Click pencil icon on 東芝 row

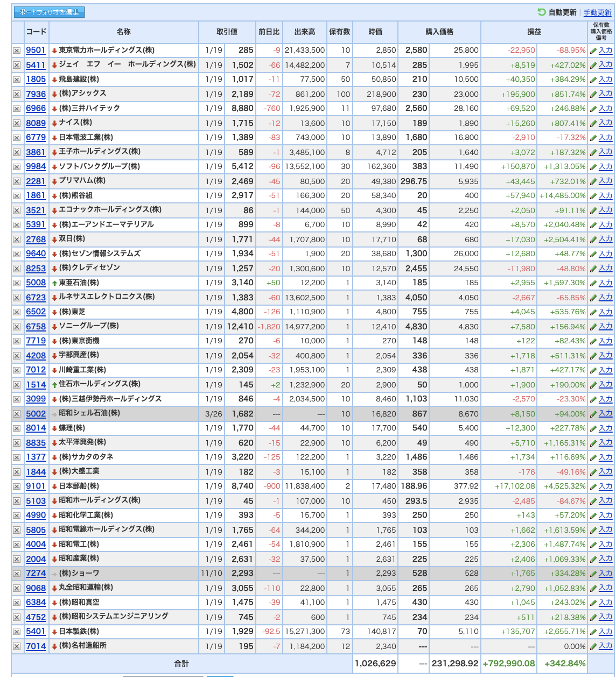(593, 312)
